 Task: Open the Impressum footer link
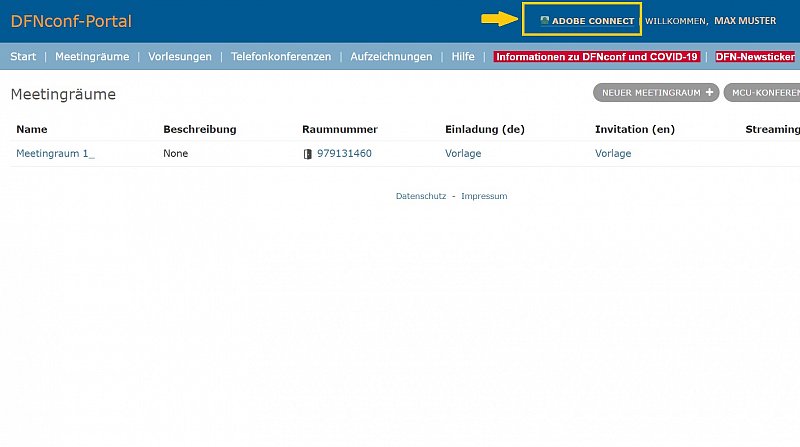point(484,196)
